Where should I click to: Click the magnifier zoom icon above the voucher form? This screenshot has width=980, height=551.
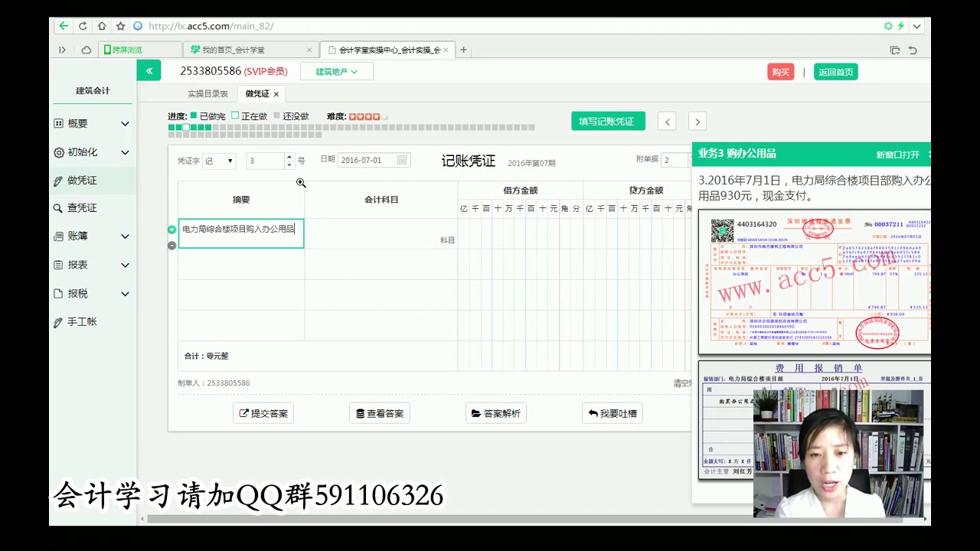point(301,183)
